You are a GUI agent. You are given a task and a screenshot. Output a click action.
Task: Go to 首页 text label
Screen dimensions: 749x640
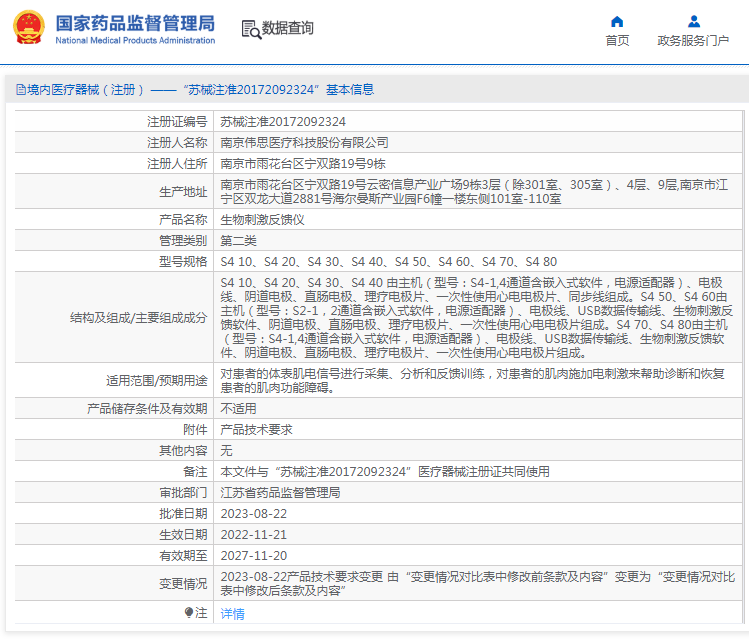pos(617,41)
